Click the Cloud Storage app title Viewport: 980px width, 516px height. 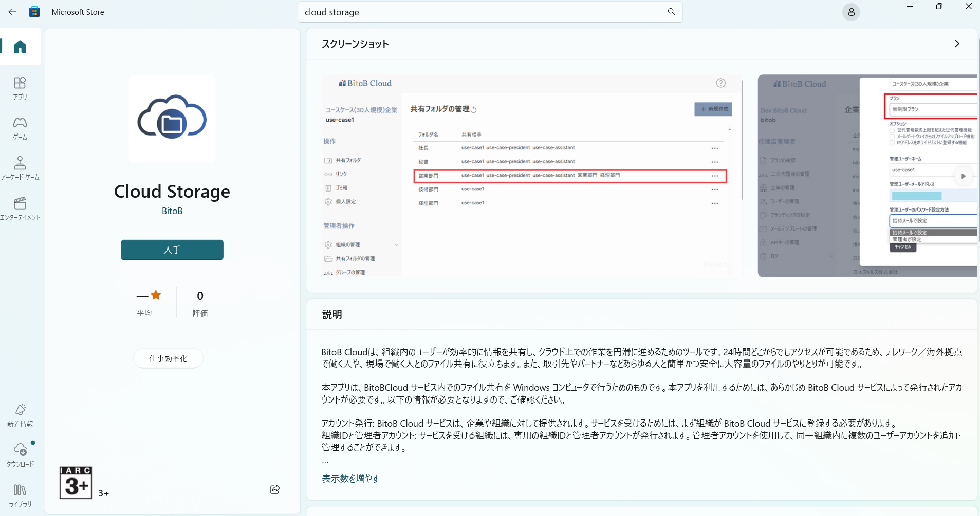[172, 192]
